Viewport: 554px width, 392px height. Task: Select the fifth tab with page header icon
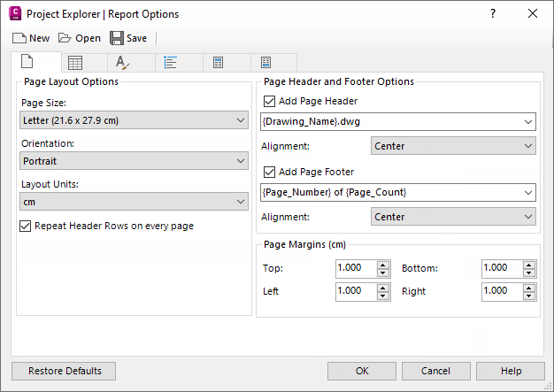pyautogui.click(x=219, y=63)
